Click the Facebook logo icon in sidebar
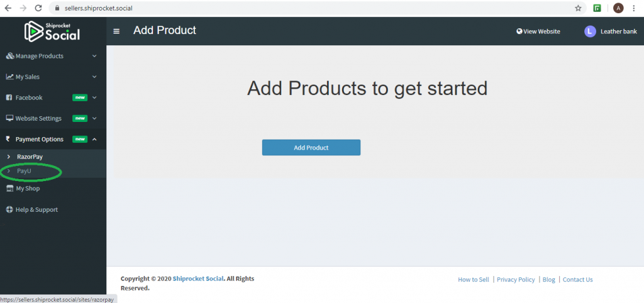The image size is (644, 303). (x=9, y=97)
